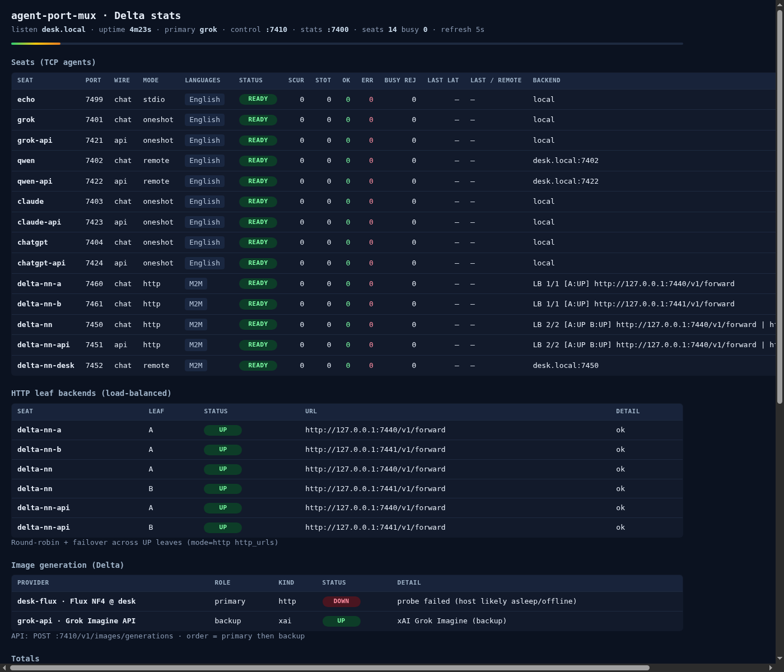Click backend "desk.local:7450"
Viewport: 784px width, 672px height.
click(566, 365)
